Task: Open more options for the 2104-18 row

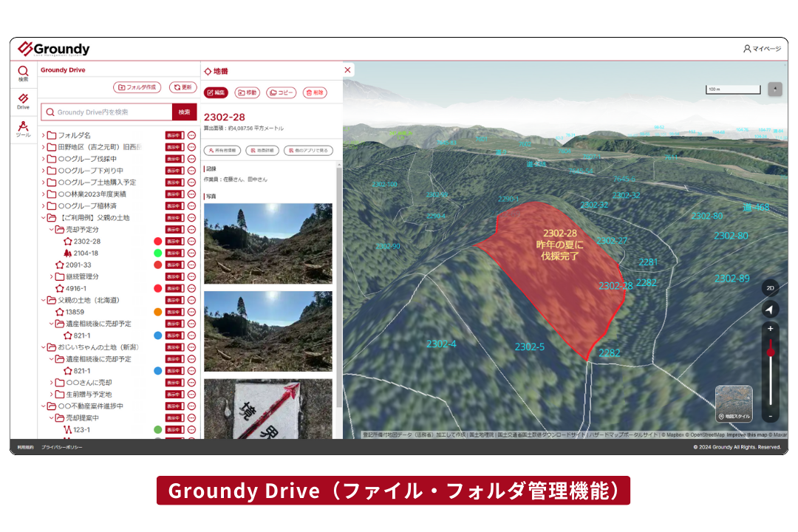Action: click(x=191, y=253)
